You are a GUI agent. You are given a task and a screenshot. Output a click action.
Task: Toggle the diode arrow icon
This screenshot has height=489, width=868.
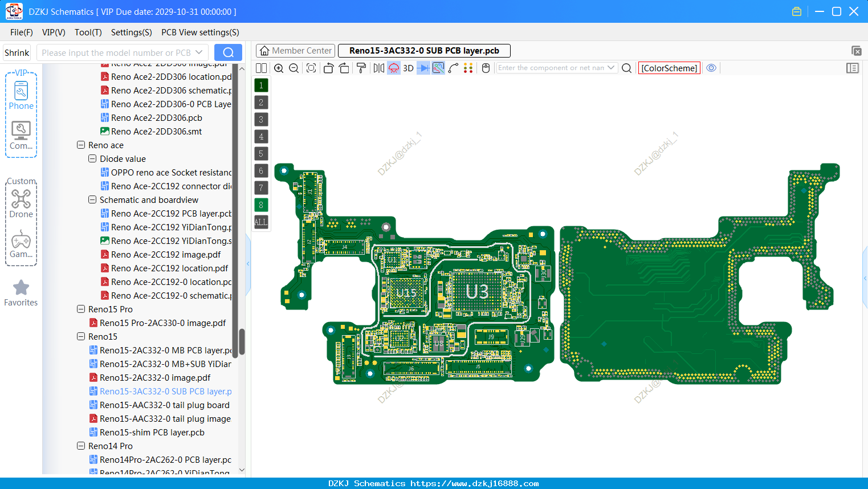[423, 68]
